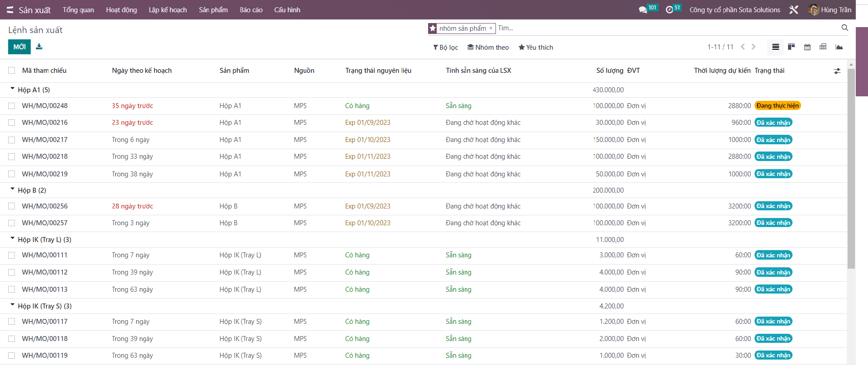Open the Báo cáo menu
Image resolution: width=868 pixels, height=365 pixels.
pos(251,10)
